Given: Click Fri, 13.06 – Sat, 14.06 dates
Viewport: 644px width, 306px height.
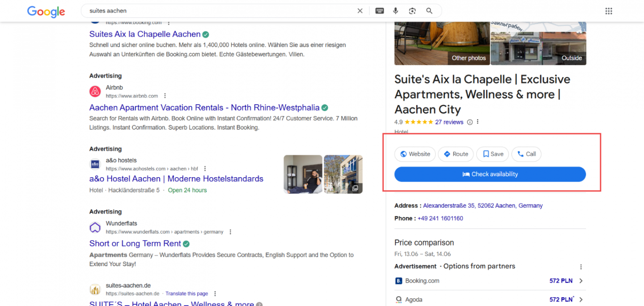Looking at the screenshot, I should [x=423, y=254].
